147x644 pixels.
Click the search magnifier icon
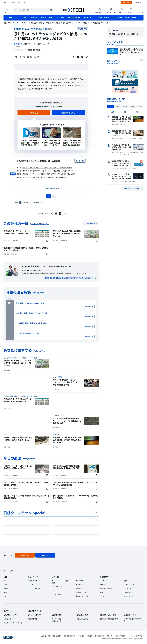51,10
